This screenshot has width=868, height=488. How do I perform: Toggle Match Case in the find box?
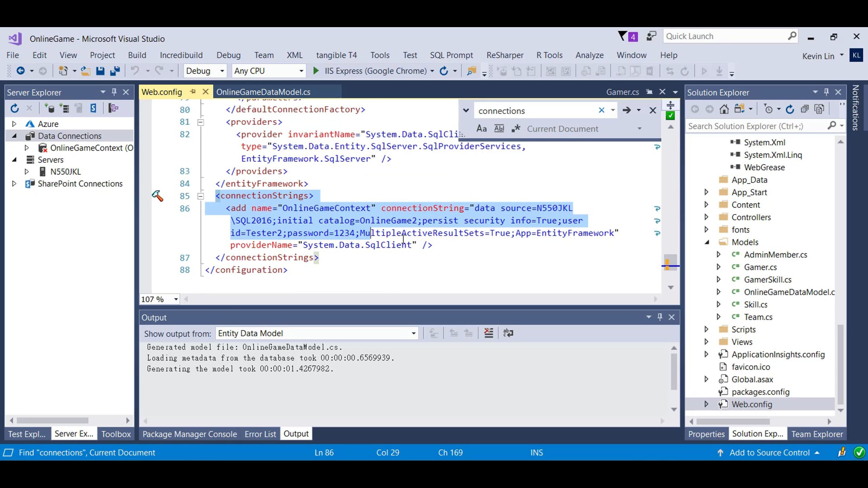click(x=481, y=128)
